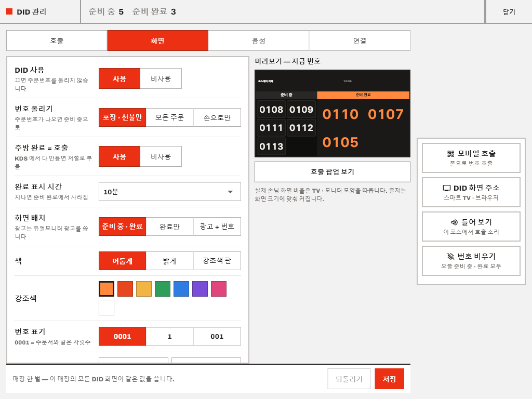Switch to the 호출 tab
This screenshot has height=399, width=532.
(x=57, y=41)
